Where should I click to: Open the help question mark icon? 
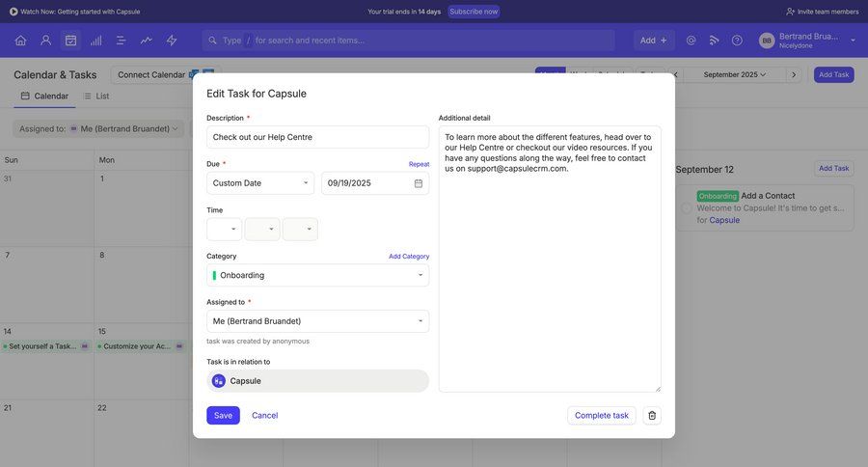[737, 41]
